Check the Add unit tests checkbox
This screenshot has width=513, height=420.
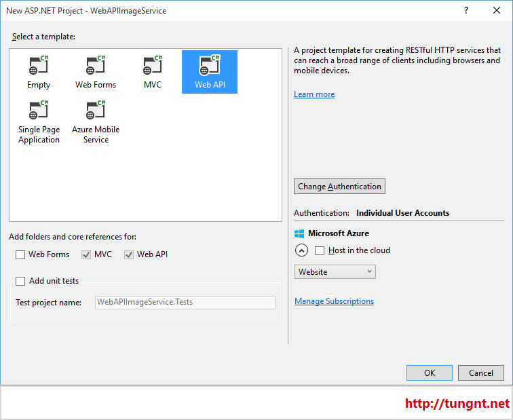point(20,281)
